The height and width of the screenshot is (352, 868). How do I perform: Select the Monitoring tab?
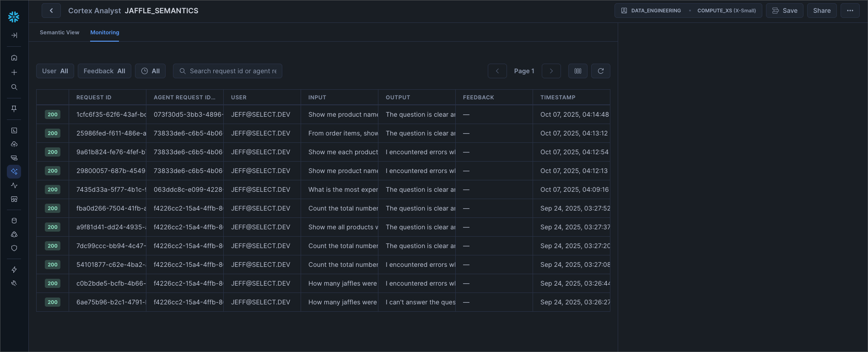tap(105, 32)
